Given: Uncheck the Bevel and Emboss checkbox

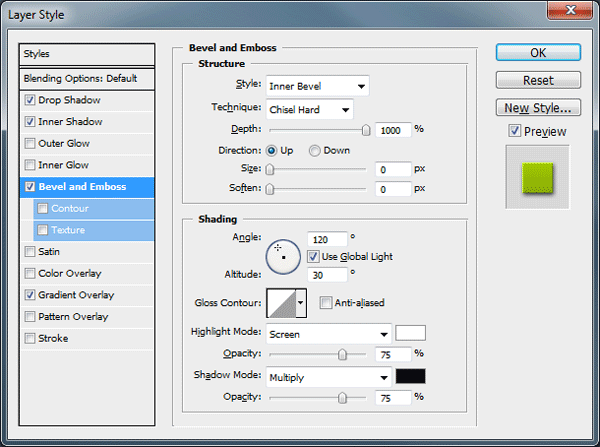Looking at the screenshot, I should 30,187.
